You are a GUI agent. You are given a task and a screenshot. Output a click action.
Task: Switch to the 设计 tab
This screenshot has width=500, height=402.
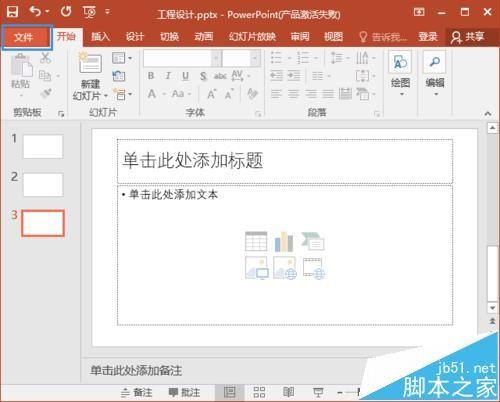(x=135, y=36)
